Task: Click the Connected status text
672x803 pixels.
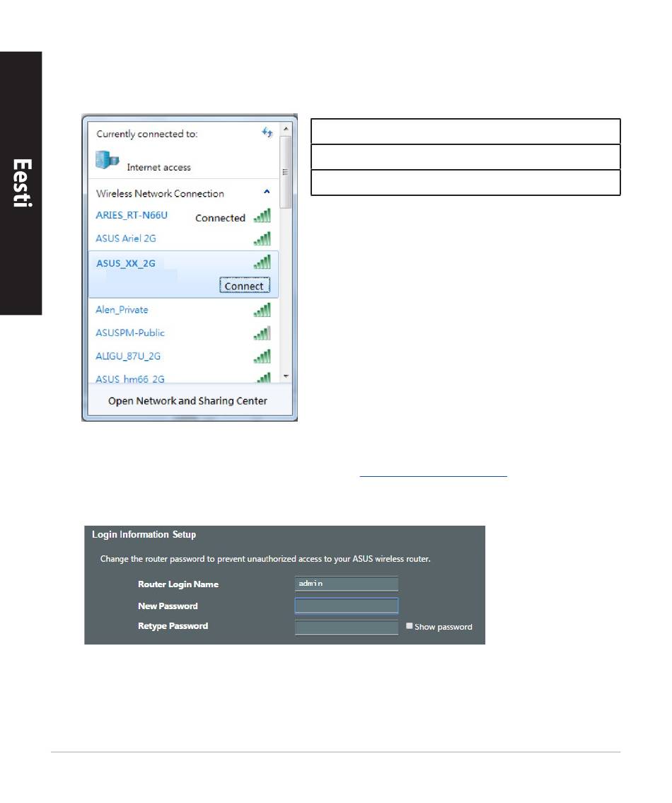Action: [220, 218]
